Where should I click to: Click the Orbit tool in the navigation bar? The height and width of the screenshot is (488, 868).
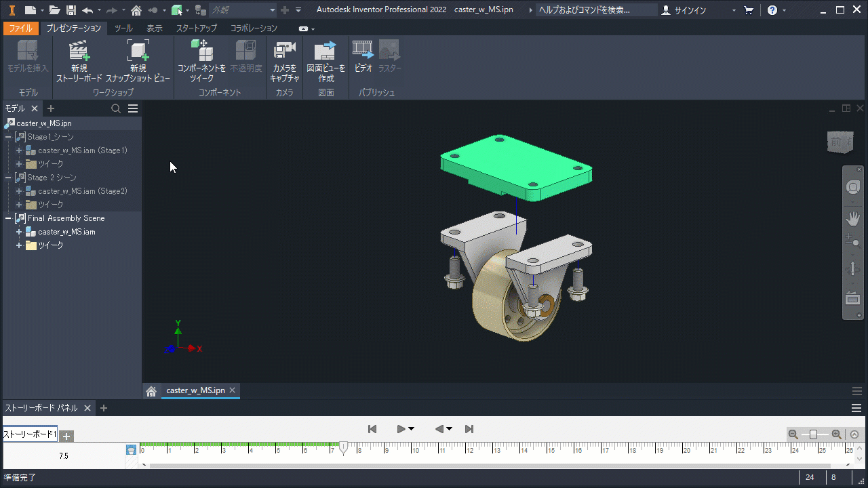(853, 269)
